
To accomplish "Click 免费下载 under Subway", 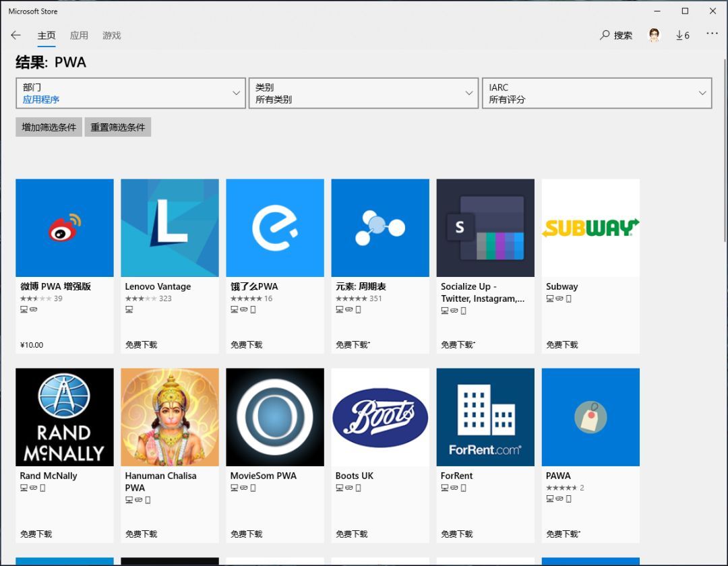I will click(562, 345).
